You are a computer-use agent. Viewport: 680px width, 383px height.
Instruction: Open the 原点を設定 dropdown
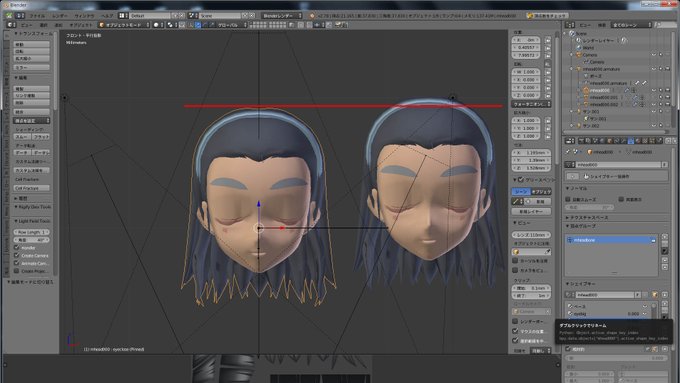[x=31, y=121]
